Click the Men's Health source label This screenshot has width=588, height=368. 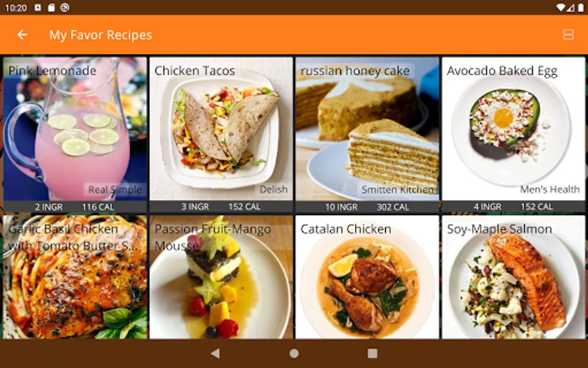point(550,189)
